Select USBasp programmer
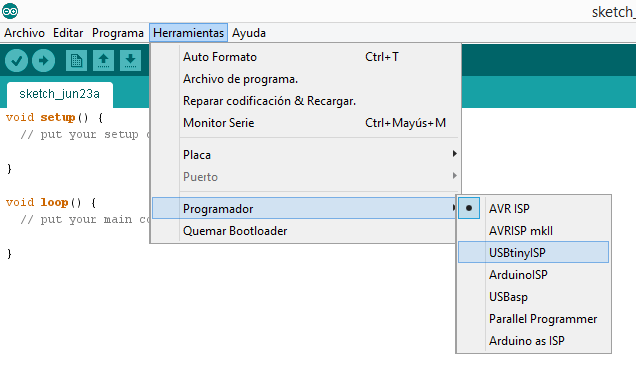This screenshot has width=637, height=381. point(533,297)
